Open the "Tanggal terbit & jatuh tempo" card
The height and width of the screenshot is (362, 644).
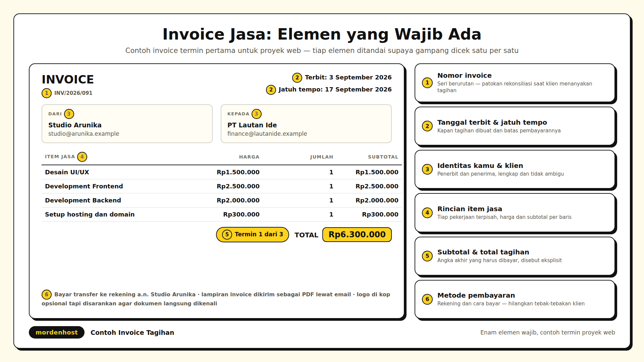(515, 126)
